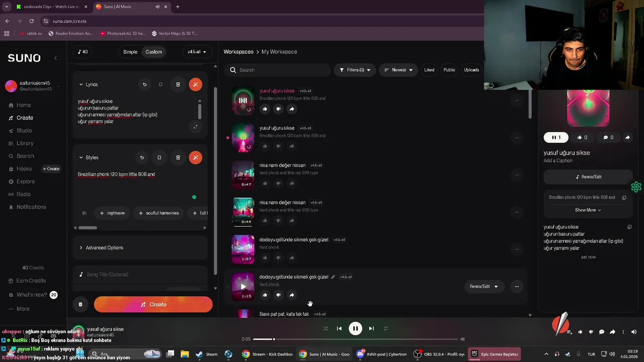Collapse the Suno sidebar arrow
The width and height of the screenshot is (644, 362).
55,58
